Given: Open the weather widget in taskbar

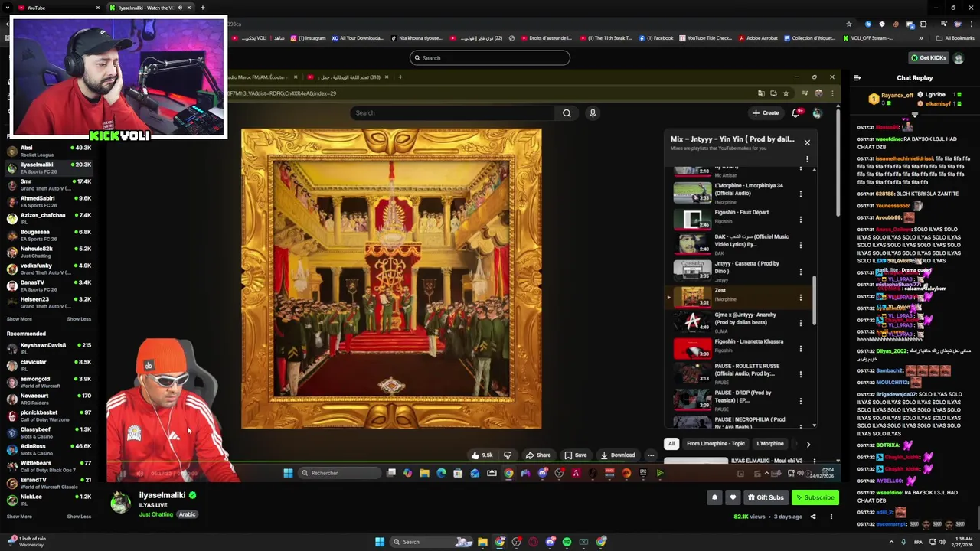Looking at the screenshot, I should pyautogui.click(x=26, y=542).
